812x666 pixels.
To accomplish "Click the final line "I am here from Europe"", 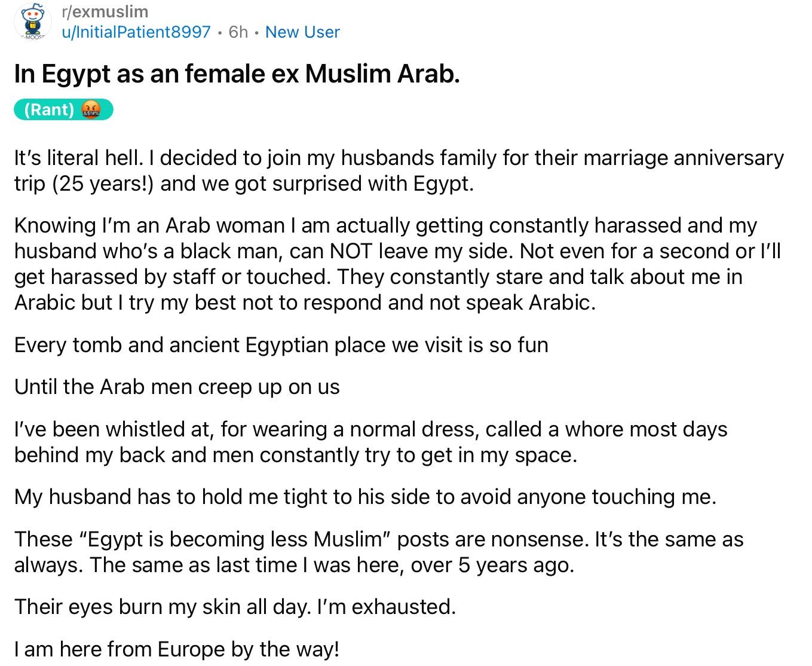I will pyautogui.click(x=177, y=649).
